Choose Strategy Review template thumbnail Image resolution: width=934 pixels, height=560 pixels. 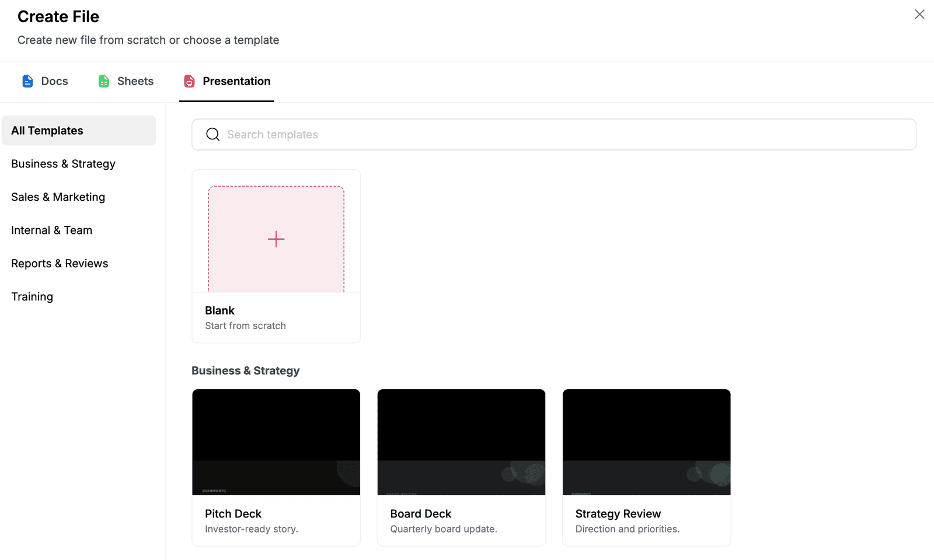click(647, 442)
